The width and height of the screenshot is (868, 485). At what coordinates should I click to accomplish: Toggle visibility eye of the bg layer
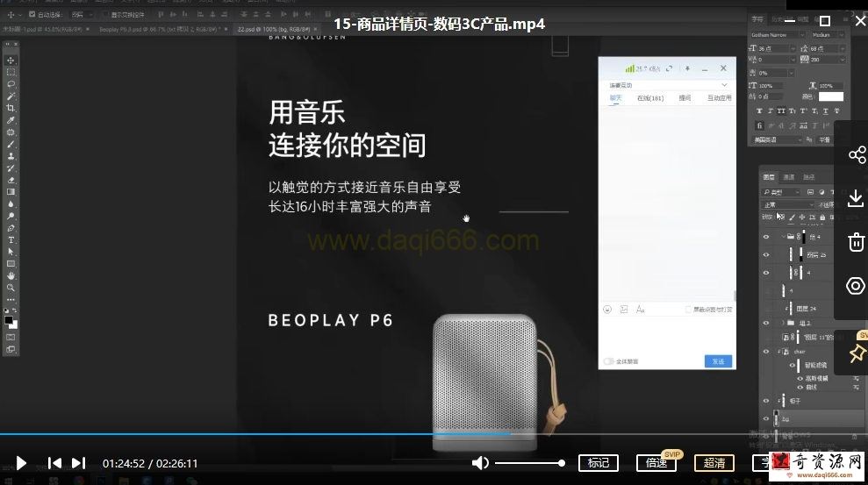[x=766, y=418]
